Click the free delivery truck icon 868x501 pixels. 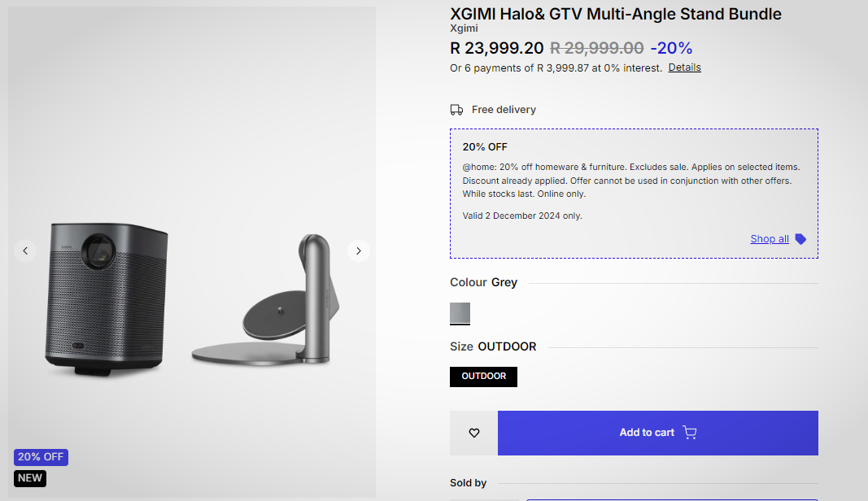tap(457, 110)
